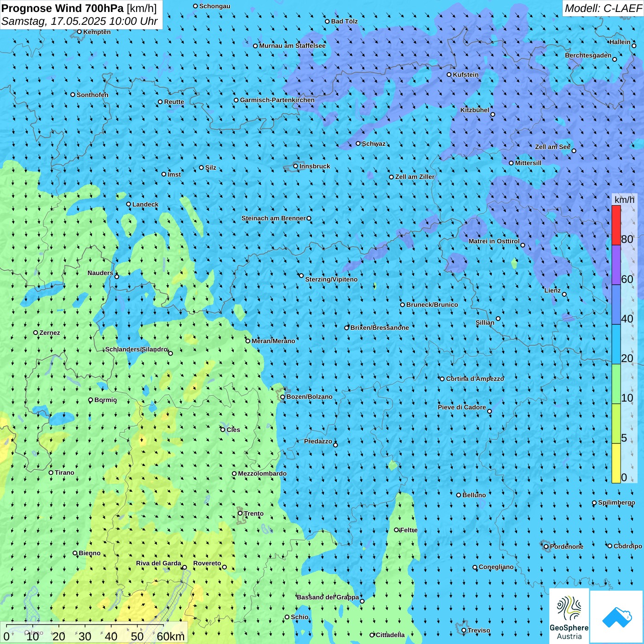This screenshot has width=644, height=644.
Task: Click the Steinach am Brenner label
Action: [274, 218]
